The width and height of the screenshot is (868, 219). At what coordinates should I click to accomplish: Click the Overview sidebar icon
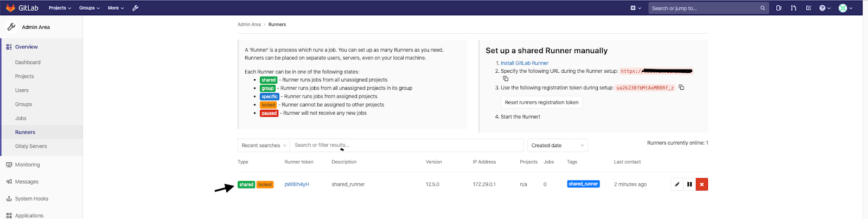(x=9, y=47)
